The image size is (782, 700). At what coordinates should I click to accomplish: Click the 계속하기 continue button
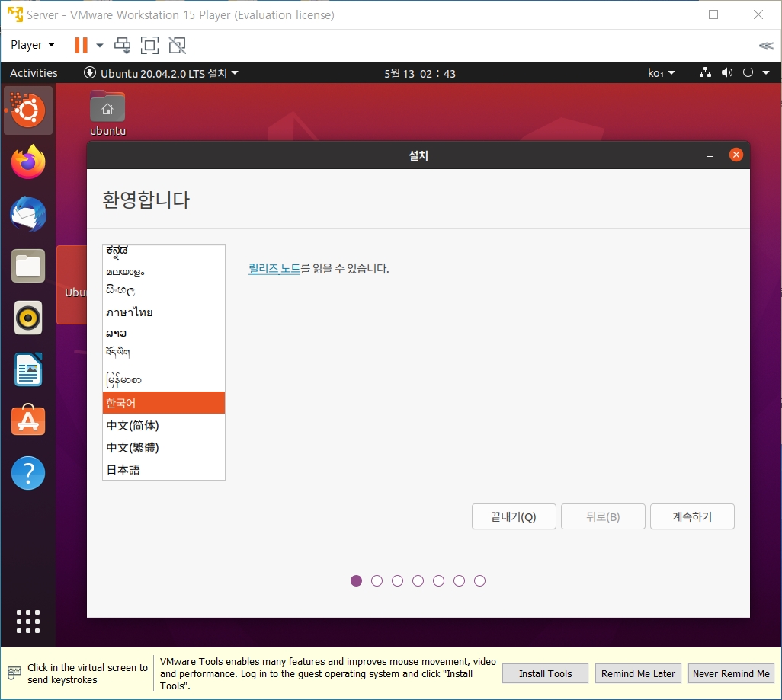pyautogui.click(x=692, y=516)
